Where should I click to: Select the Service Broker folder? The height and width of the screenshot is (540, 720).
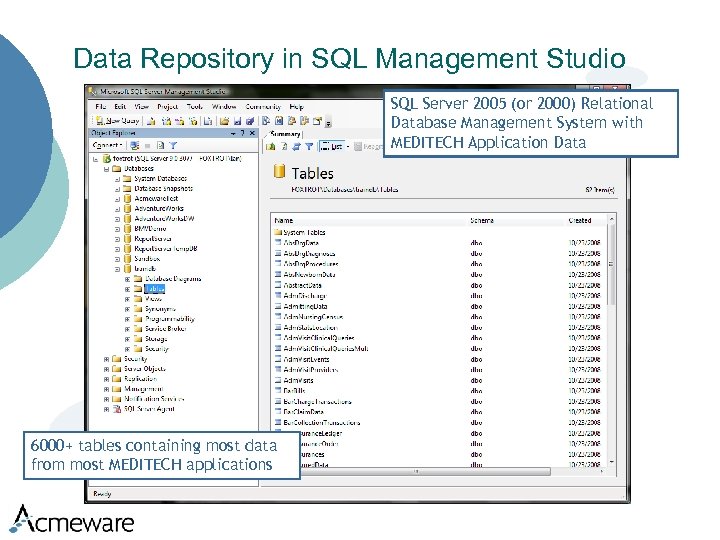pyautogui.click(x=166, y=329)
